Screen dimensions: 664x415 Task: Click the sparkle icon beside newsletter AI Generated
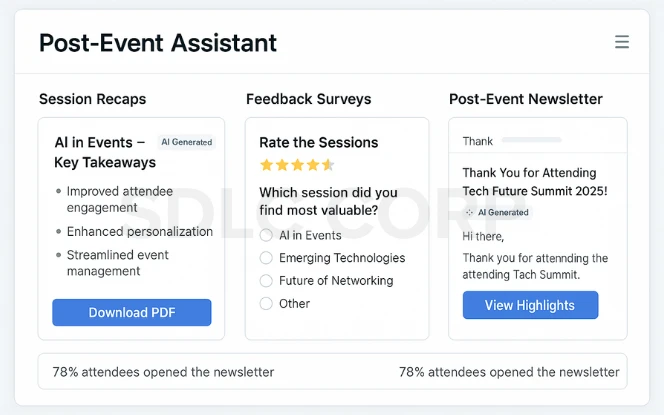click(469, 213)
